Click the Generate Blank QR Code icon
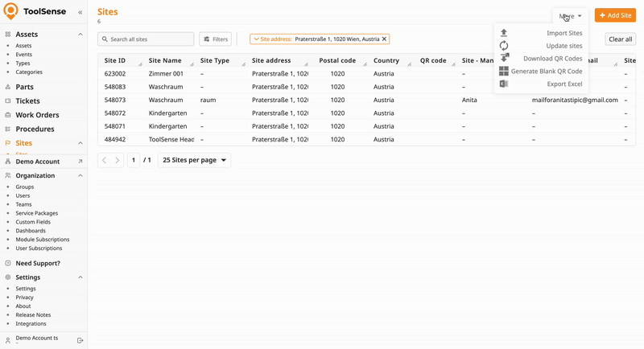Image resolution: width=644 pixels, height=349 pixels. [504, 71]
